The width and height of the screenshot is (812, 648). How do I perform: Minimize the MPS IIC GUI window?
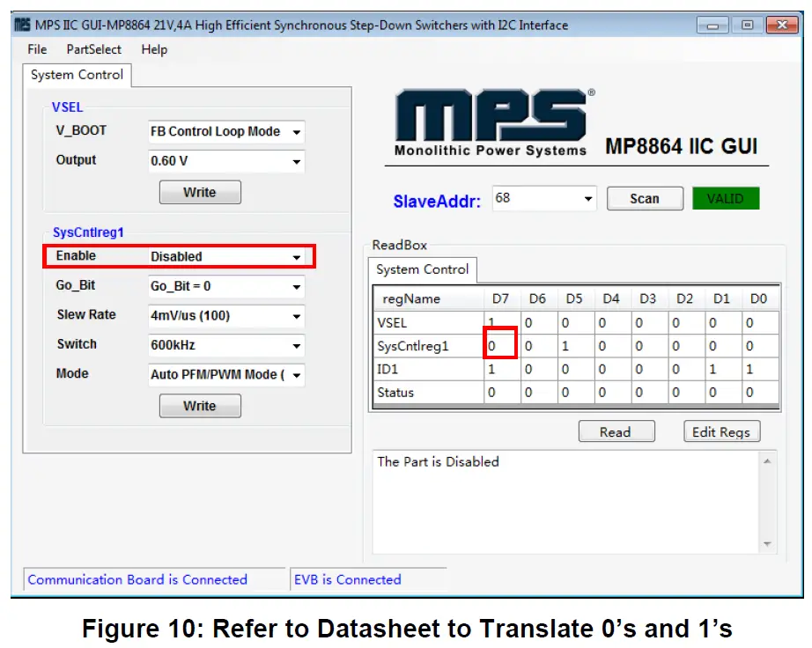click(712, 25)
